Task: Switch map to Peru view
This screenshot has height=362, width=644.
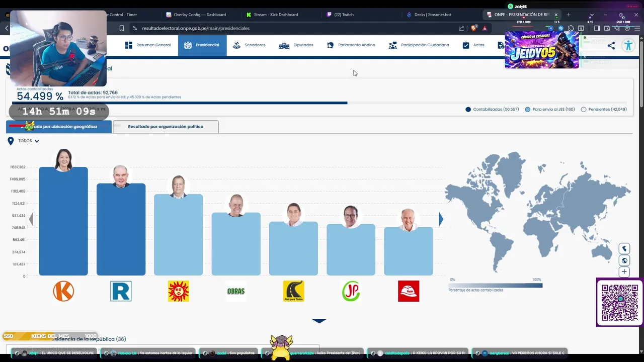Action: tap(624, 248)
